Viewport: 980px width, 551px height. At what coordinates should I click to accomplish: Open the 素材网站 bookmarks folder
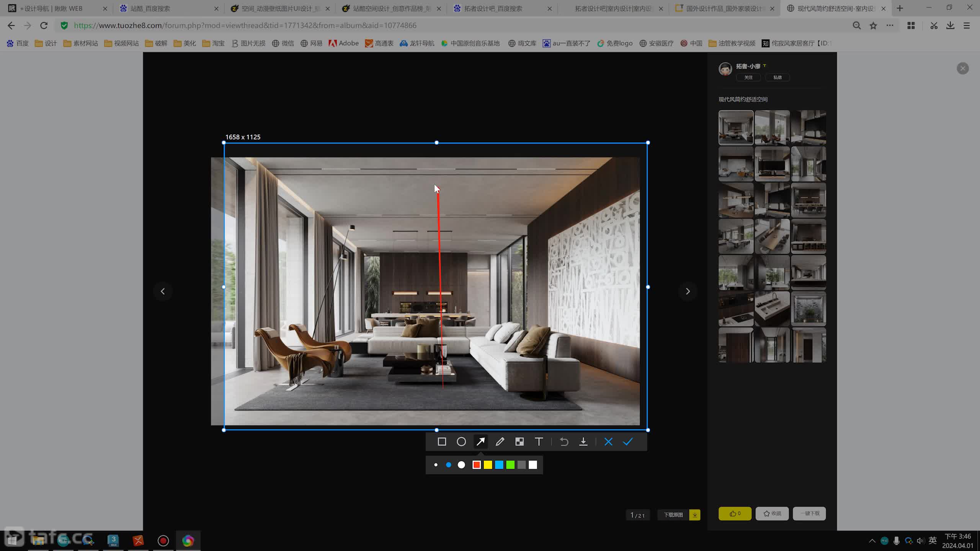[x=80, y=43]
